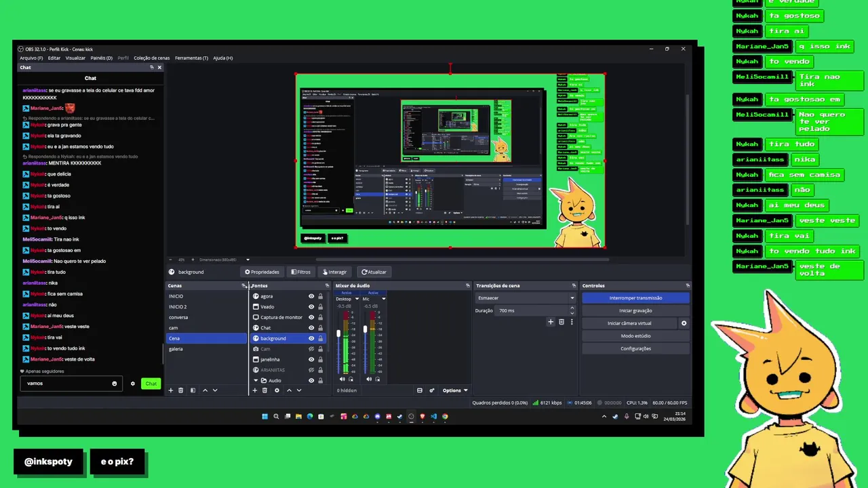The image size is (868, 488).
Task: Open scene filters icon in the Cenas toolbar
Action: click(193, 390)
